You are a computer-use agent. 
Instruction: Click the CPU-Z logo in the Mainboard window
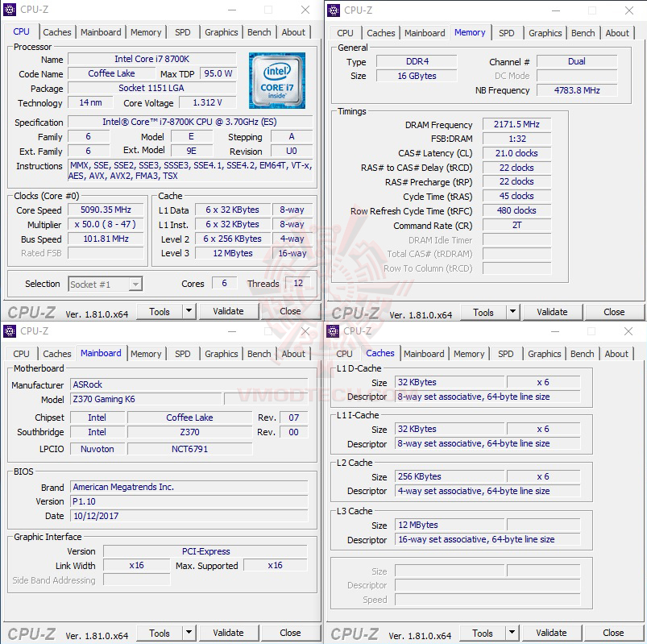coord(32,632)
